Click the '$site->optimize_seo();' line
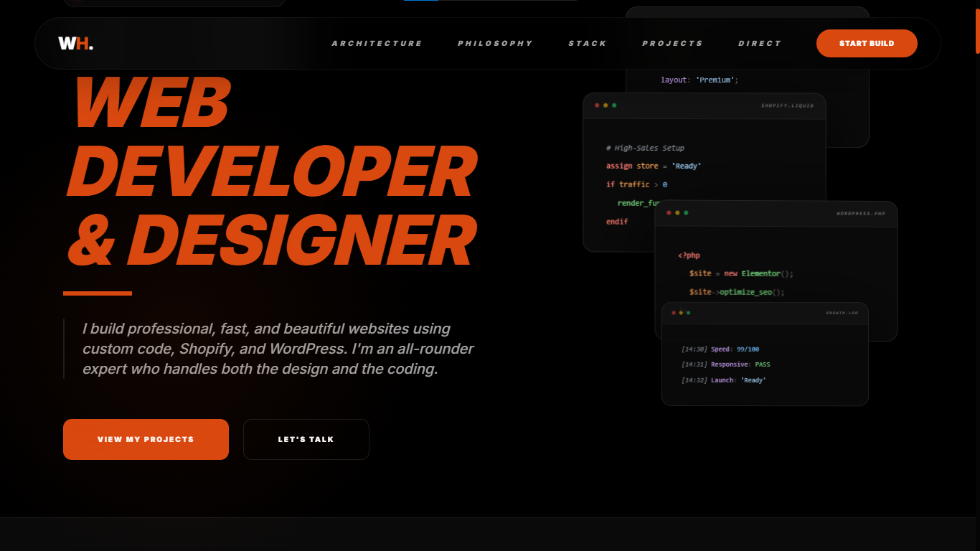This screenshot has width=980, height=551. click(737, 292)
